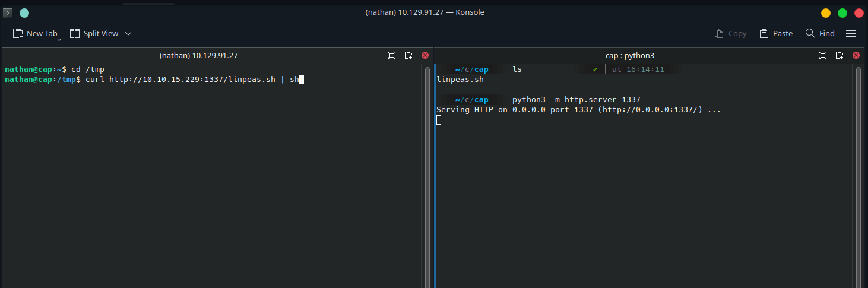Close the cap : python3 pane
Image resolution: width=868 pixels, height=288 pixels.
coord(856,55)
